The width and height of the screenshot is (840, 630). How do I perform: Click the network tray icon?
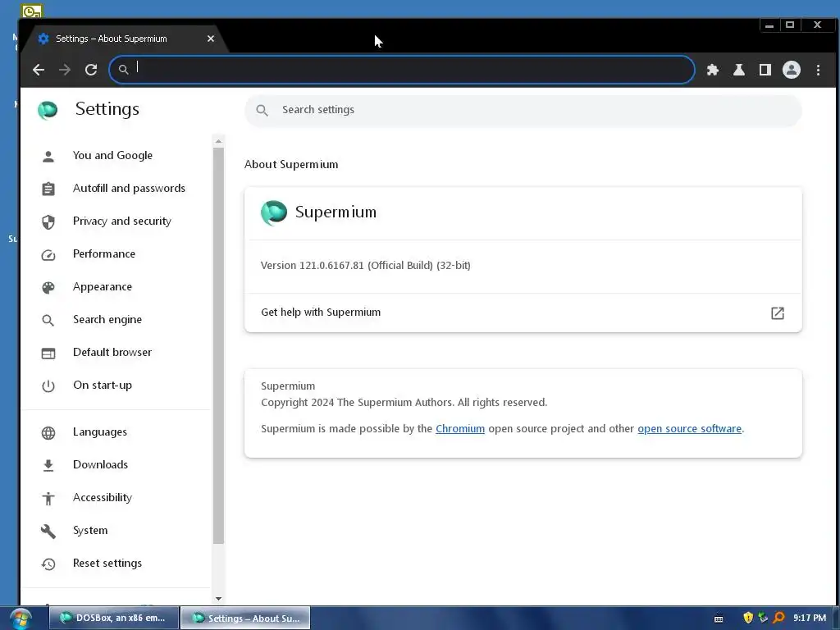tap(763, 618)
